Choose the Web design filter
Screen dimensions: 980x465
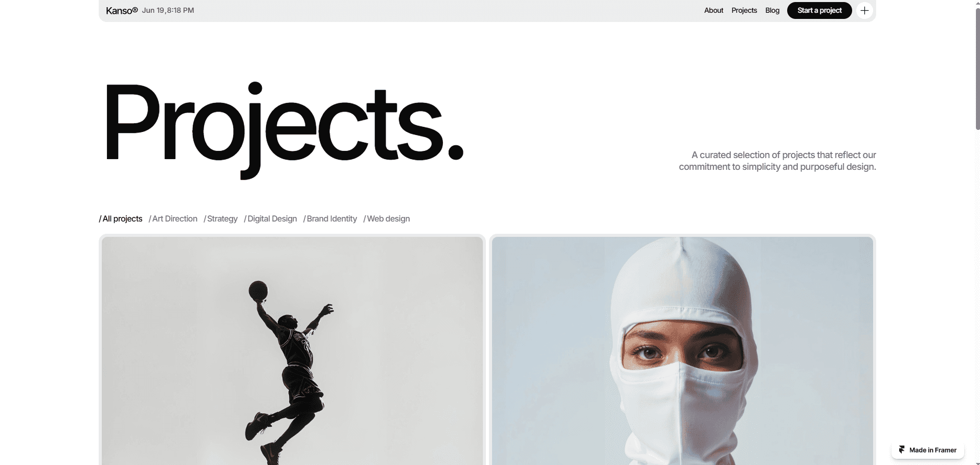coord(387,218)
